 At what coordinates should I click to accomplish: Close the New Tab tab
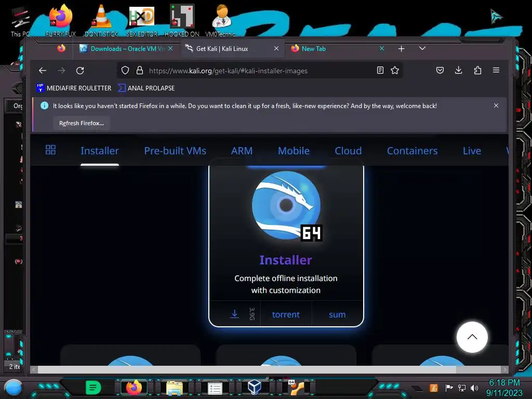coord(382,48)
